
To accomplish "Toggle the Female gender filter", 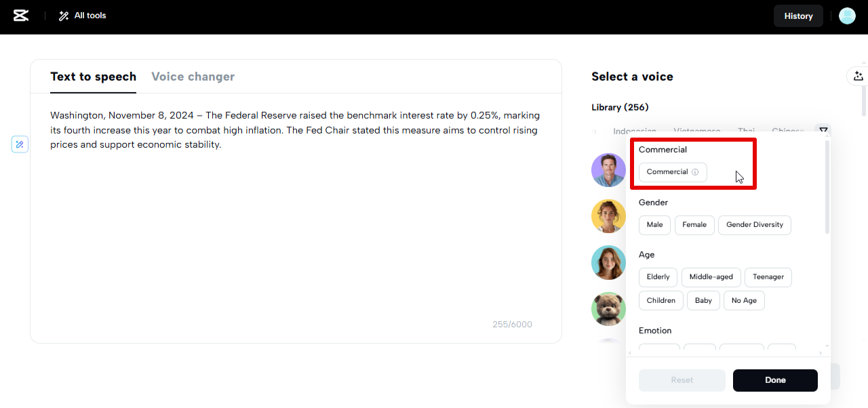I will (694, 225).
